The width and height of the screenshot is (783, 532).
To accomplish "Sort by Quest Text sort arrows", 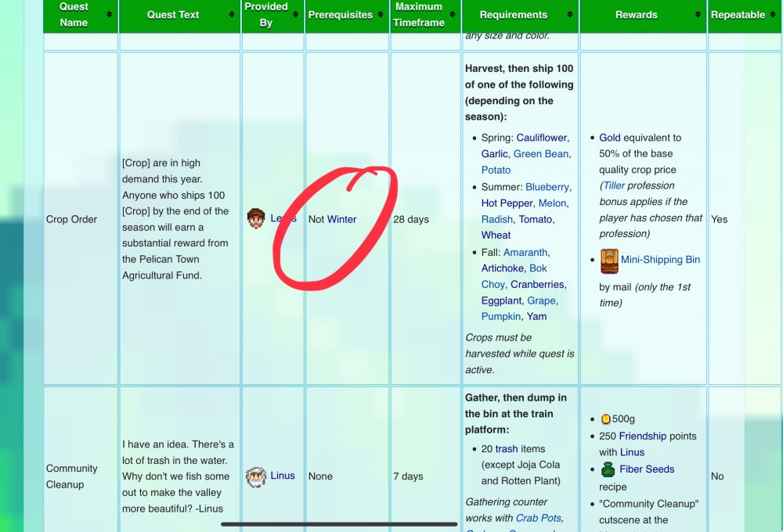I will 232,15.
